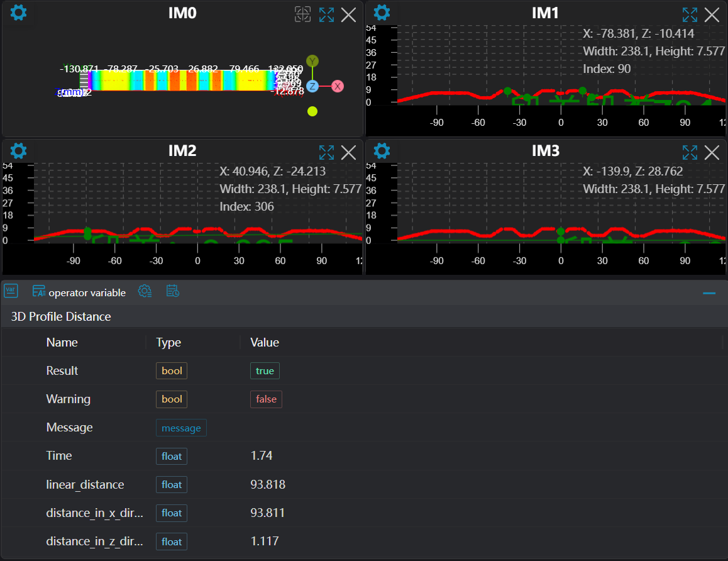Click the X axis ball in IM0 gizmo
The width and height of the screenshot is (728, 561).
point(338,86)
